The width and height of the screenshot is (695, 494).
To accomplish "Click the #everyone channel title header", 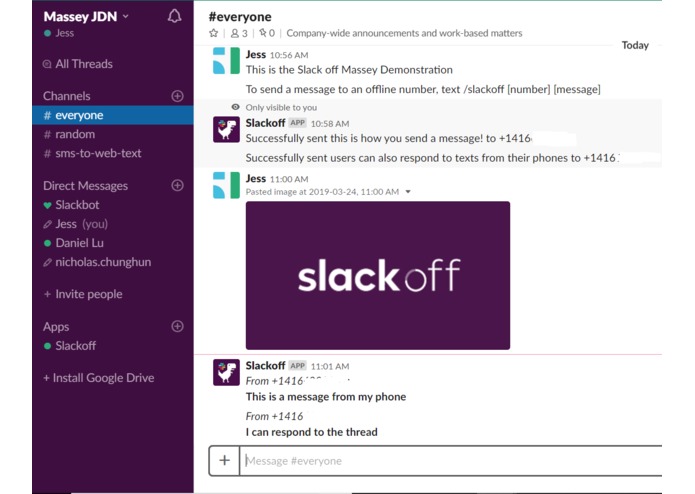I will click(x=240, y=17).
